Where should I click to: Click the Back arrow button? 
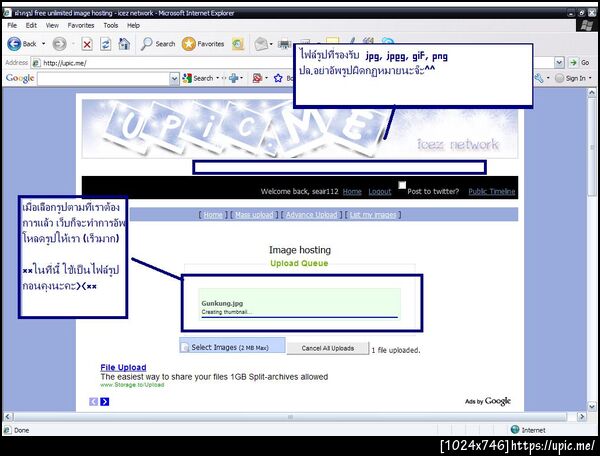tap(14, 44)
